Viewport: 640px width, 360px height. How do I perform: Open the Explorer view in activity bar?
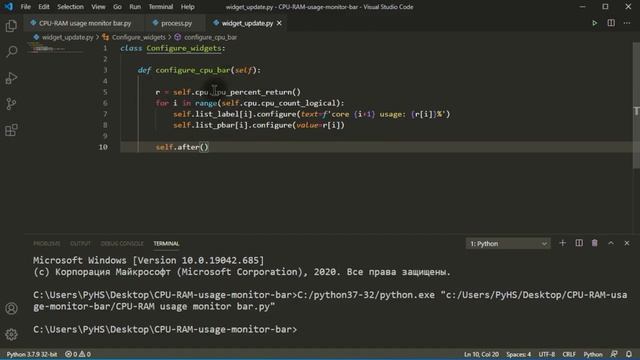[x=11, y=26]
